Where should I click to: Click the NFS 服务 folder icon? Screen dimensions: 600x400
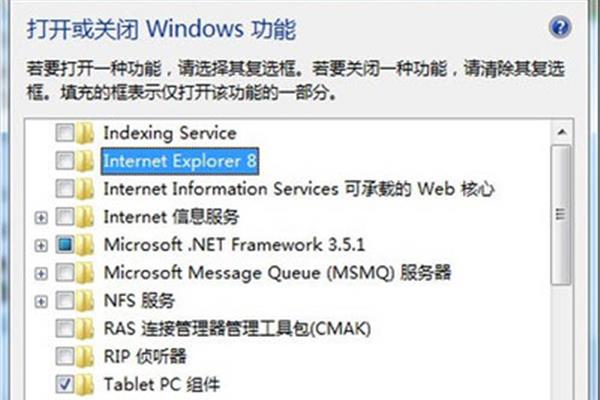(x=85, y=300)
